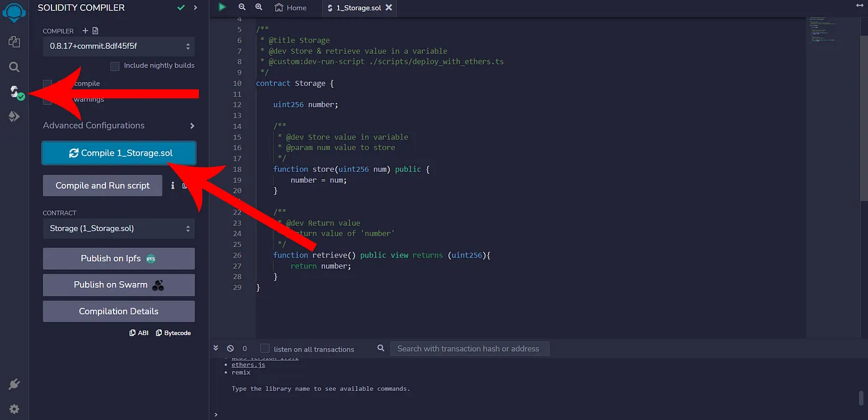Clear the terminal console

[x=231, y=349]
